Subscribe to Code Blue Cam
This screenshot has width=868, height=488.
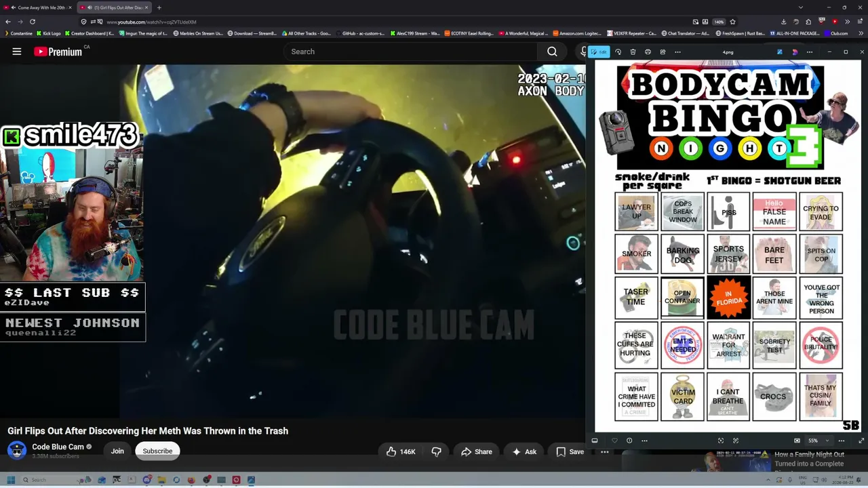157,451
